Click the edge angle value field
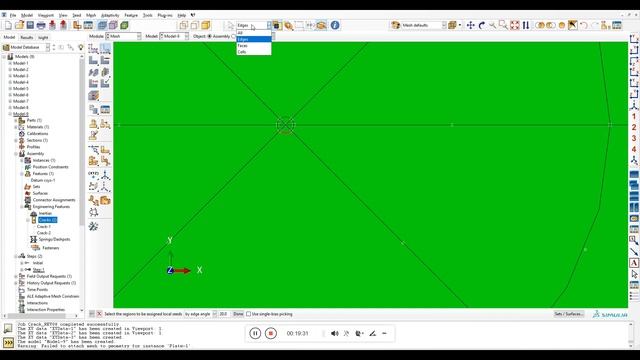This screenshot has height=360, width=640. point(224,314)
